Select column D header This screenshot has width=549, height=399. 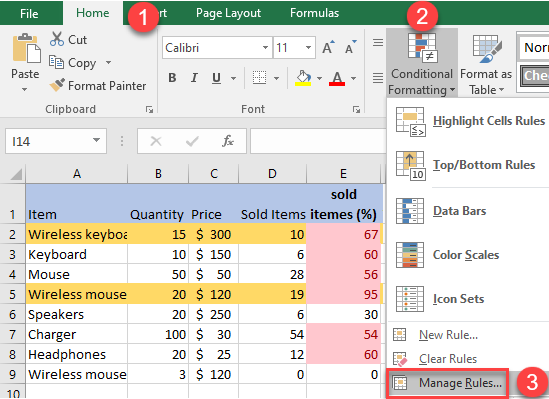click(272, 174)
